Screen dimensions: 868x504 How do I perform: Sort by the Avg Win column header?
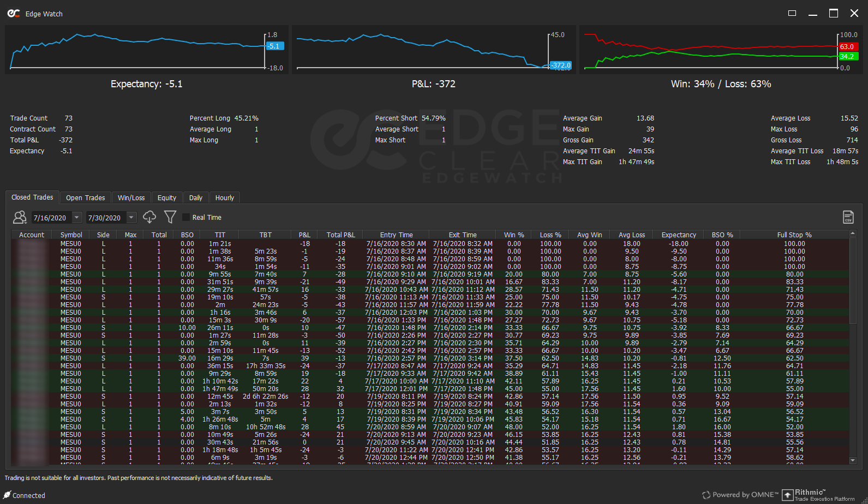(x=590, y=235)
